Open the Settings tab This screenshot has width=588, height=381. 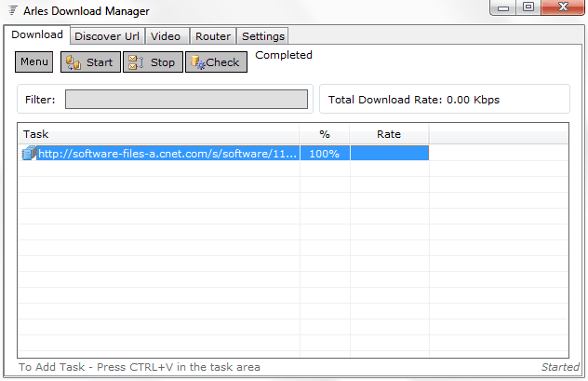[263, 36]
